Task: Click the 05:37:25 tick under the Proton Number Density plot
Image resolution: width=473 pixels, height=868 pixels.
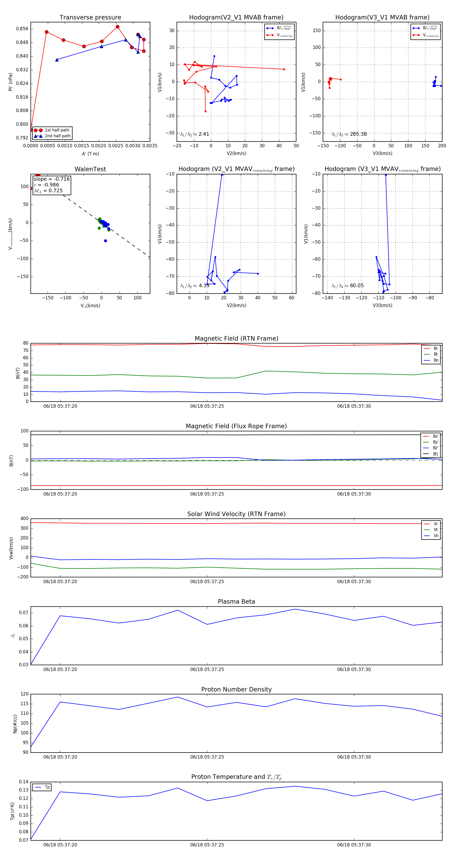Action: (207, 757)
